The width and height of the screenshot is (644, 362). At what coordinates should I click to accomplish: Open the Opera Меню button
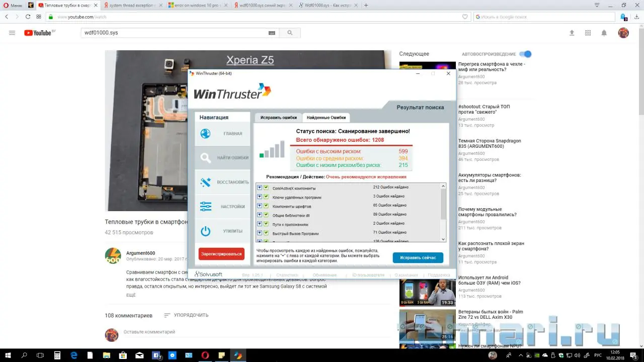point(12,5)
